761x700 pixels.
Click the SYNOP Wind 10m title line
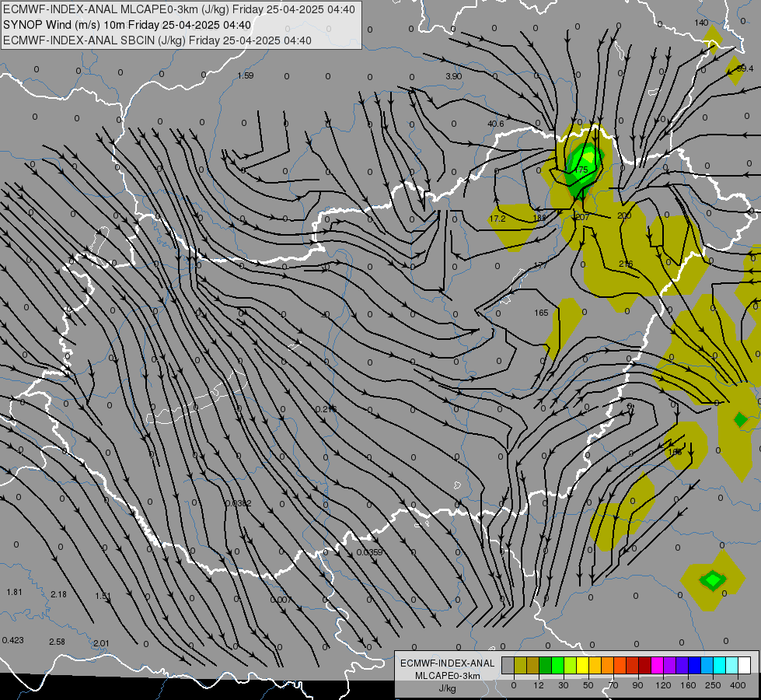(x=127, y=25)
